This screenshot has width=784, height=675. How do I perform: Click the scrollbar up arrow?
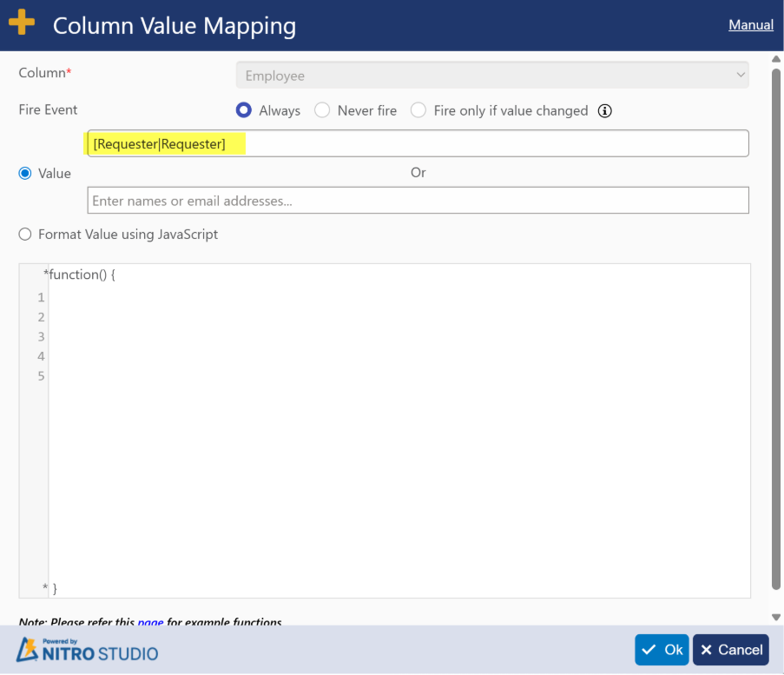(776, 58)
